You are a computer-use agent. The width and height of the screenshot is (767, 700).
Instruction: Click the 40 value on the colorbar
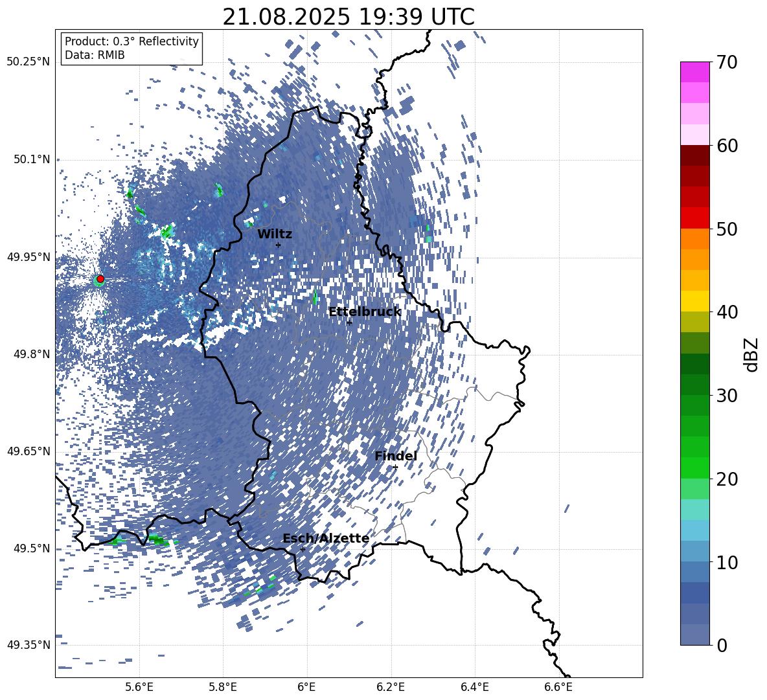727,312
